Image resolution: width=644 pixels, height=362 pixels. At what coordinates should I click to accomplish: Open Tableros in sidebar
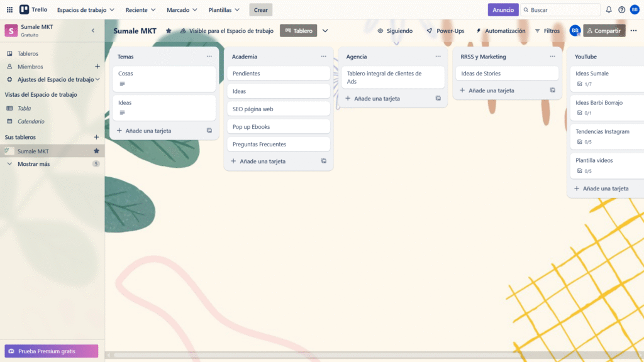click(x=28, y=54)
